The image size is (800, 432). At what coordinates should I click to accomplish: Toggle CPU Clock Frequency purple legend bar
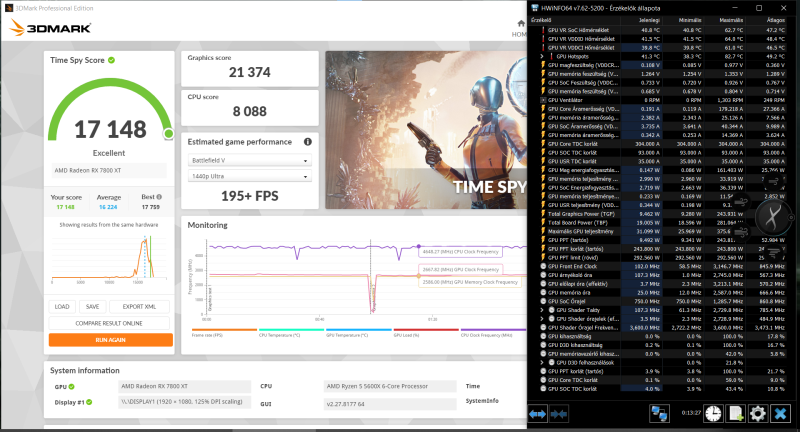point(493,330)
